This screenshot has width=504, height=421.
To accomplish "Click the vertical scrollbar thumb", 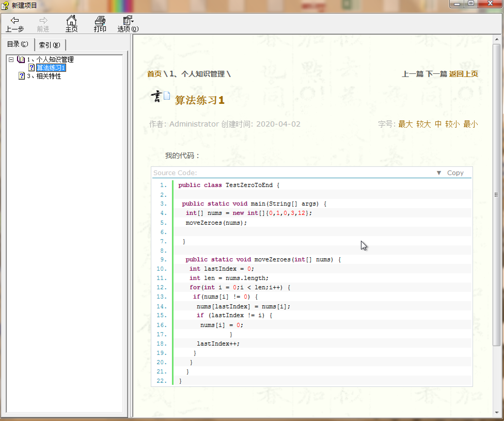I will [497, 195].
